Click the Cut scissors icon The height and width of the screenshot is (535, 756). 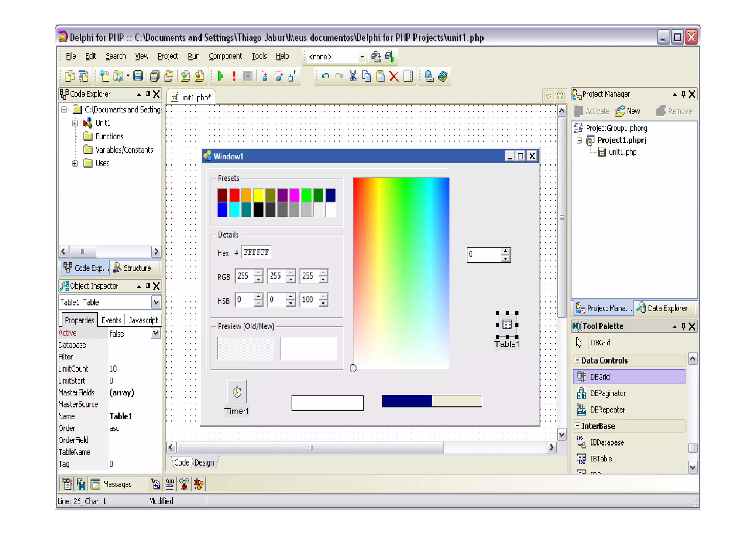click(x=353, y=76)
